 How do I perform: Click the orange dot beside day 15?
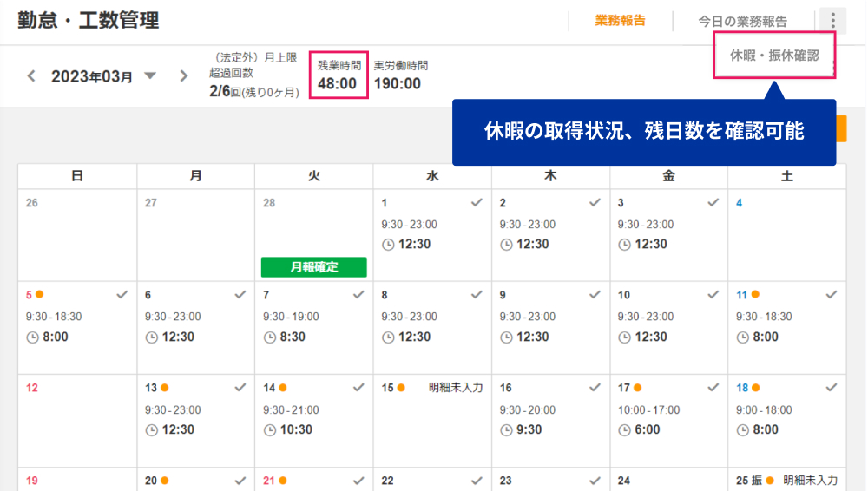tap(401, 388)
